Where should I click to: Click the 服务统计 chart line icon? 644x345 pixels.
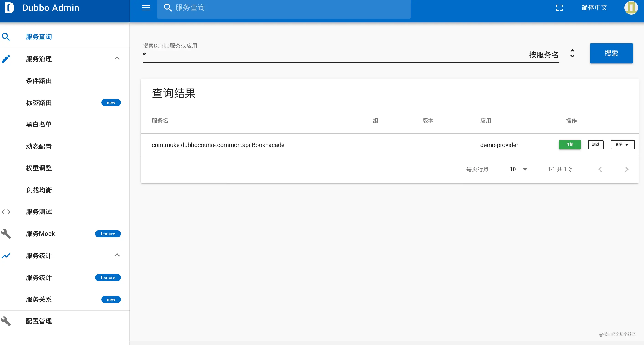click(x=6, y=255)
